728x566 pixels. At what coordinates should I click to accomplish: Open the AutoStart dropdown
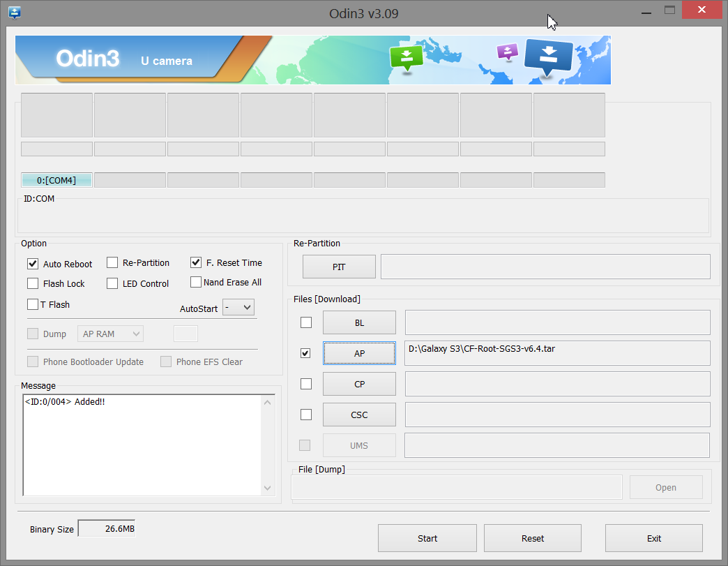pyautogui.click(x=238, y=307)
